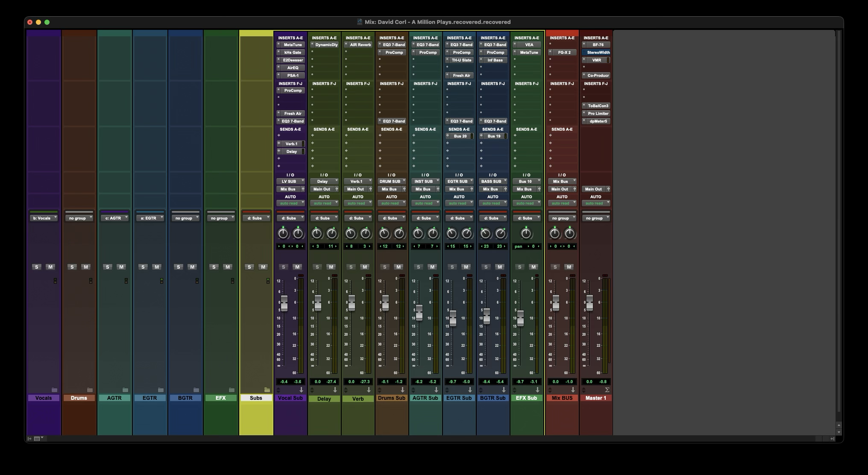
Task: Open output window arrow on Drums Sub
Action: point(402,390)
